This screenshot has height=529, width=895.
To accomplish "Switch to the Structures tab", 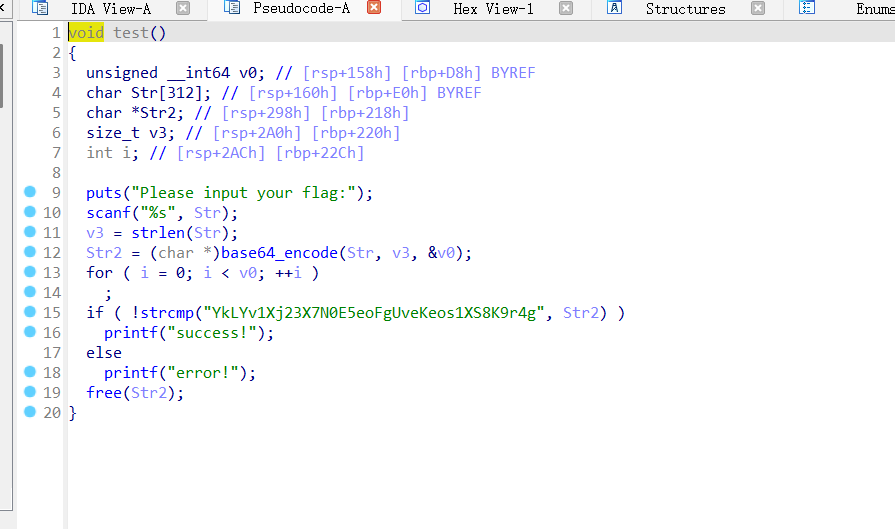I will [686, 9].
